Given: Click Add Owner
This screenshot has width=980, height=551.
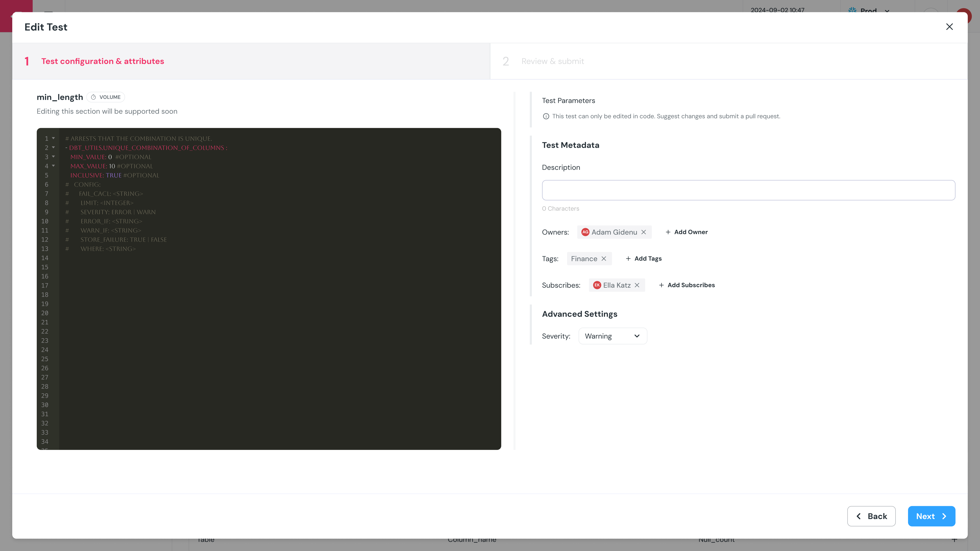Looking at the screenshot, I should click(686, 232).
